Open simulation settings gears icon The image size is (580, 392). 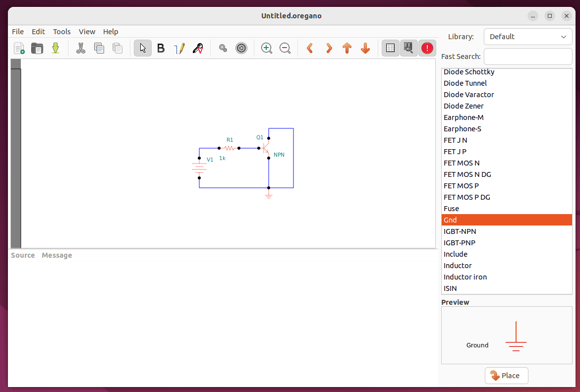pos(223,48)
